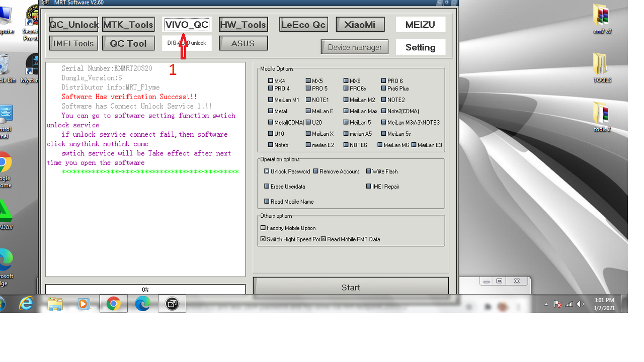Open the TOOLS folder on desktop

[x=602, y=68]
